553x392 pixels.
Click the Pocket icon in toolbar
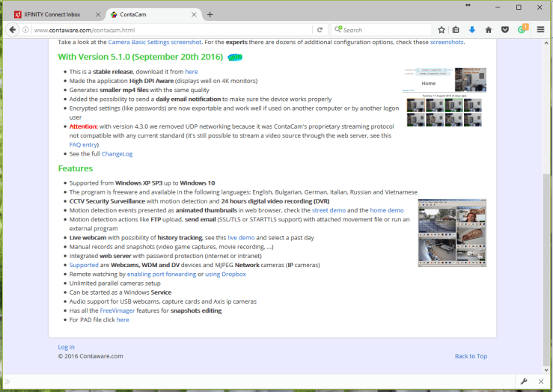(504, 30)
